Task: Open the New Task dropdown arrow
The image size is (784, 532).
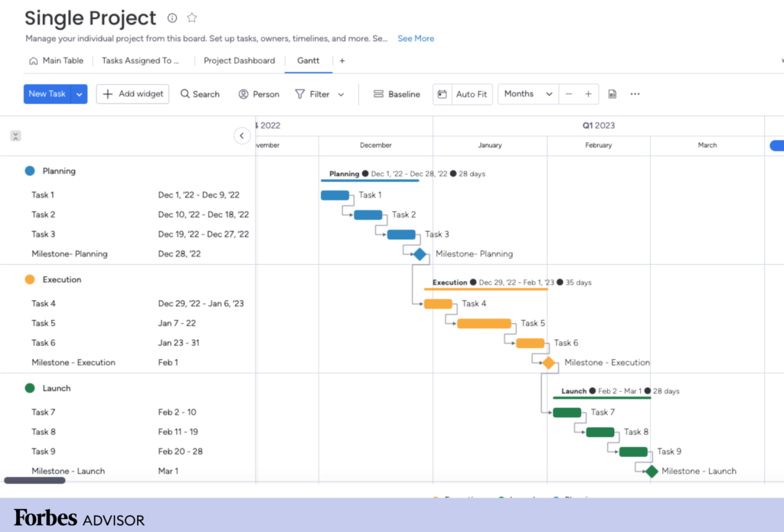Action: coord(80,94)
